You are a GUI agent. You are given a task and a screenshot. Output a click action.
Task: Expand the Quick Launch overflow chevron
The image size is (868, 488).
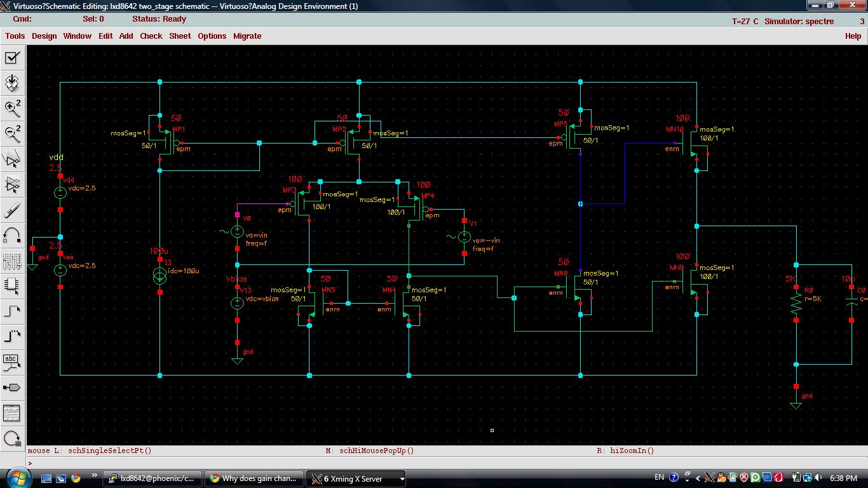(x=95, y=475)
